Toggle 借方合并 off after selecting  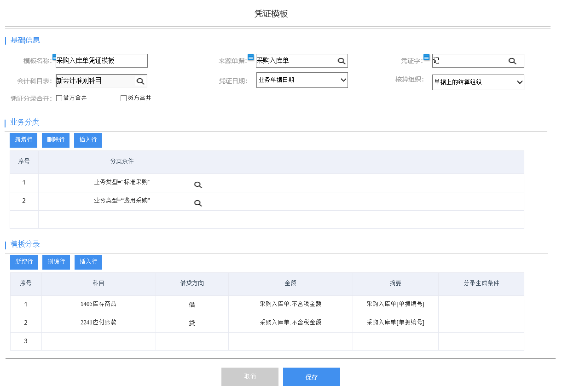[x=59, y=98]
